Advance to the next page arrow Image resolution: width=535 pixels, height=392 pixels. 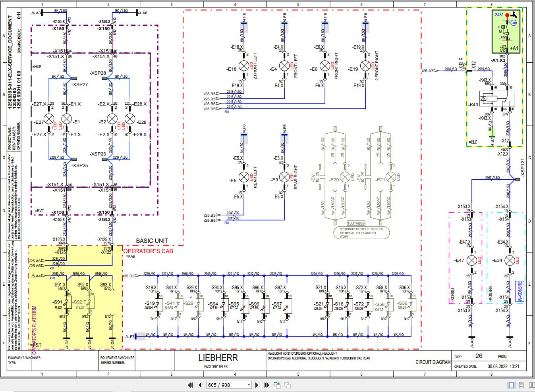click(x=257, y=385)
